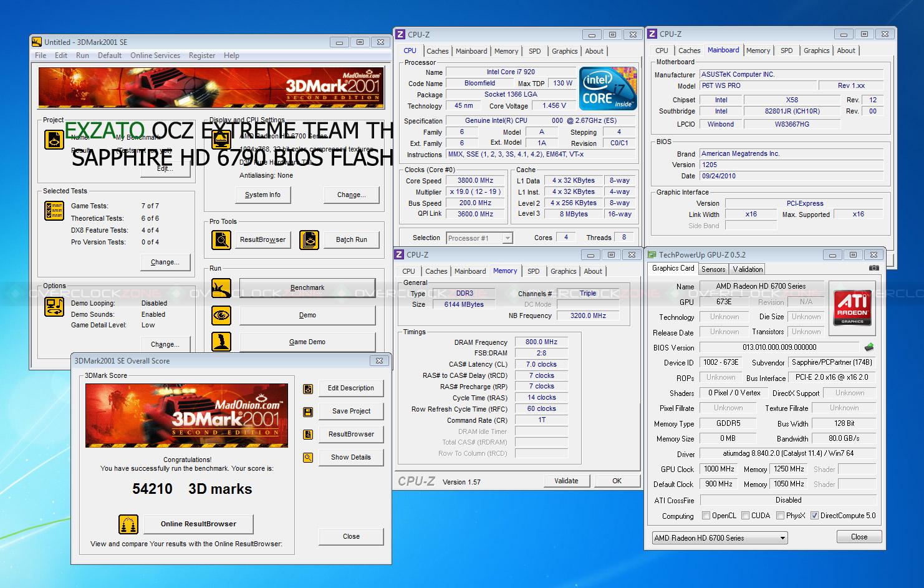
Task: Click the Selected Tests checklist icon
Action: pos(54,211)
